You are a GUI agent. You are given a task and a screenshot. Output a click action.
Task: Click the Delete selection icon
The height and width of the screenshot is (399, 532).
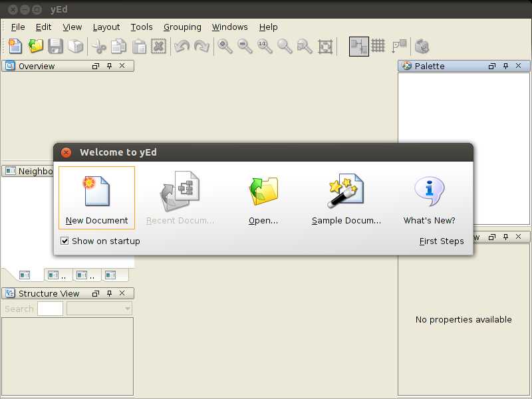(x=158, y=46)
